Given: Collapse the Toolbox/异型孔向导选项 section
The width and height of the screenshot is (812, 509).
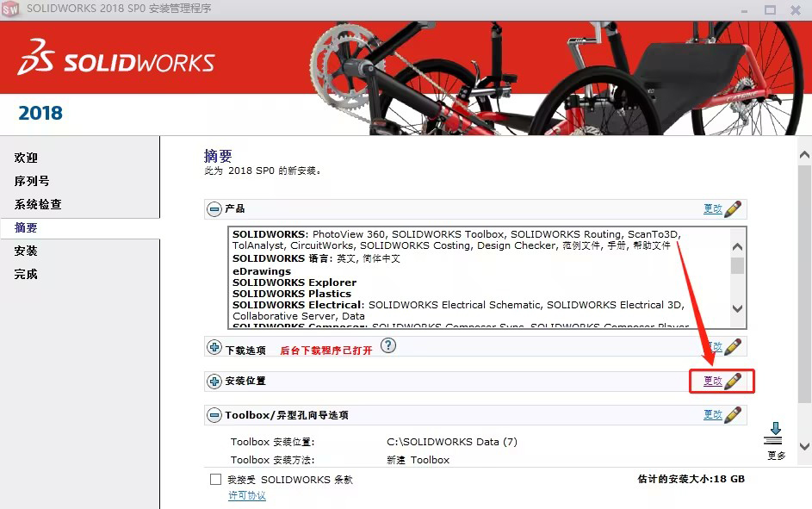Looking at the screenshot, I should (x=214, y=415).
